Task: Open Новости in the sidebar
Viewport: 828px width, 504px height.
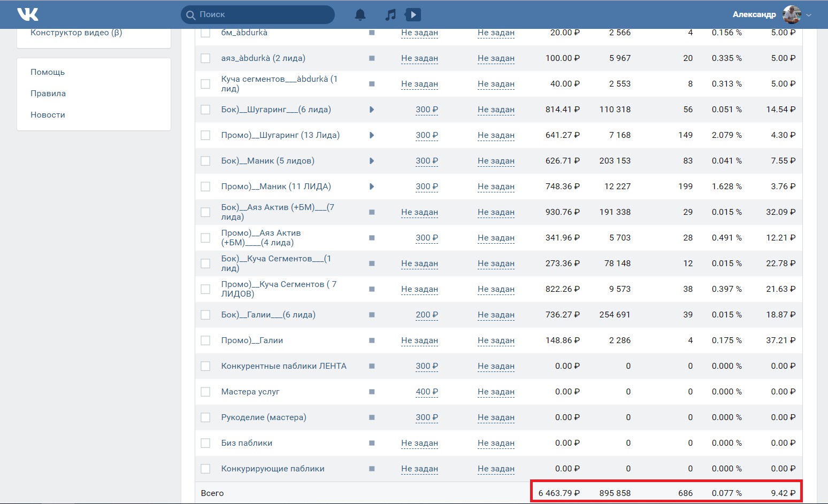Action: (48, 115)
